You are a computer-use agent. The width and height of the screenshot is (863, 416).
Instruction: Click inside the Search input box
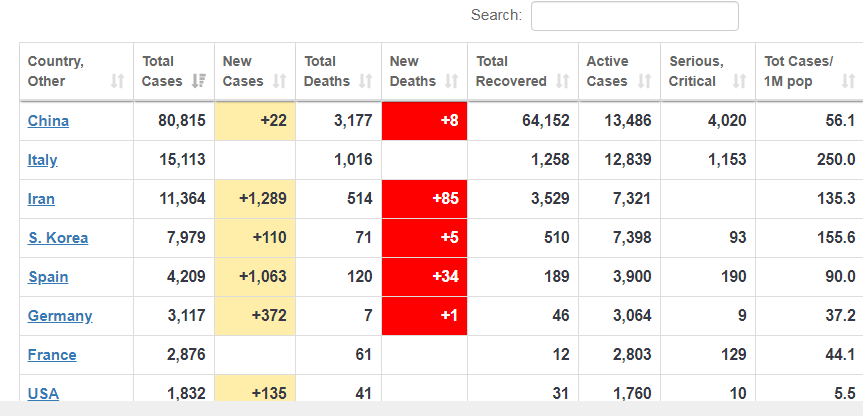[x=634, y=16]
